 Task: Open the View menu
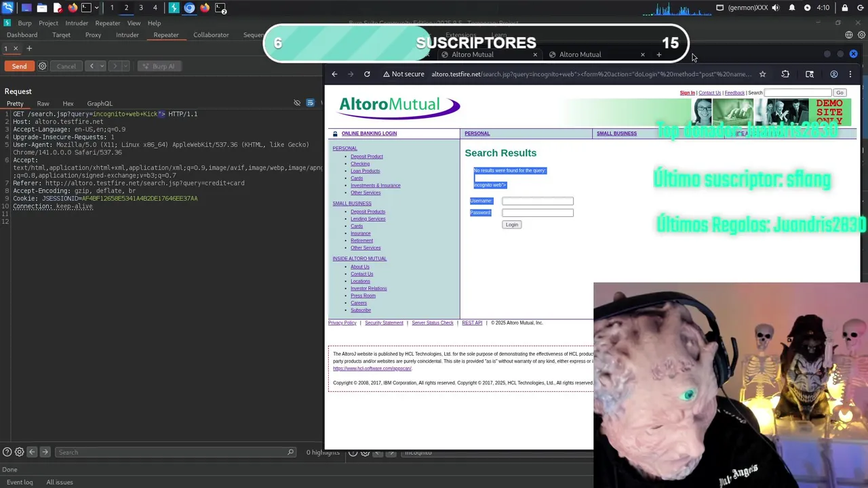click(134, 23)
